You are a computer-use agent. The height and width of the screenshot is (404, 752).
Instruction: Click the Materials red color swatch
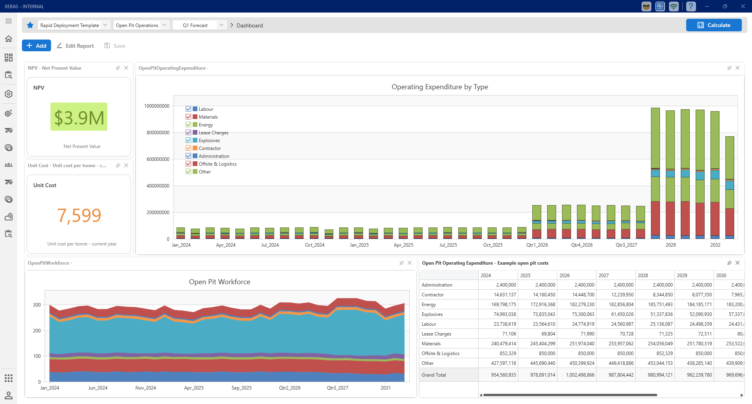pos(195,117)
